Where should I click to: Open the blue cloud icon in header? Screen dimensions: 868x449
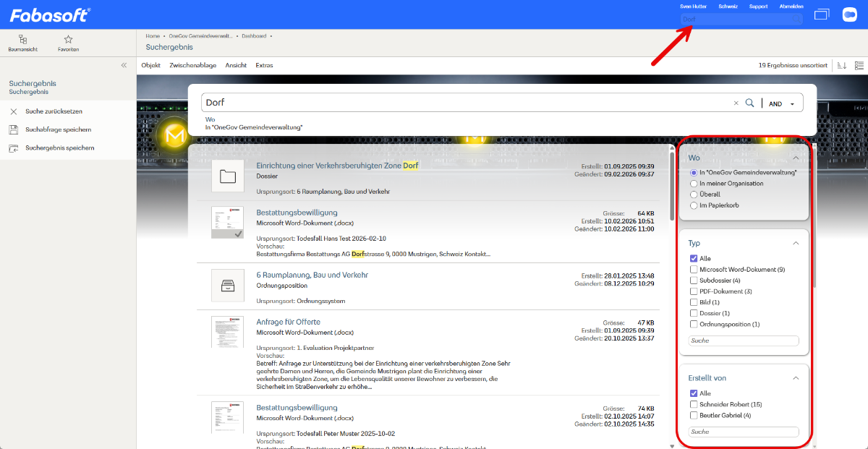pyautogui.click(x=849, y=14)
